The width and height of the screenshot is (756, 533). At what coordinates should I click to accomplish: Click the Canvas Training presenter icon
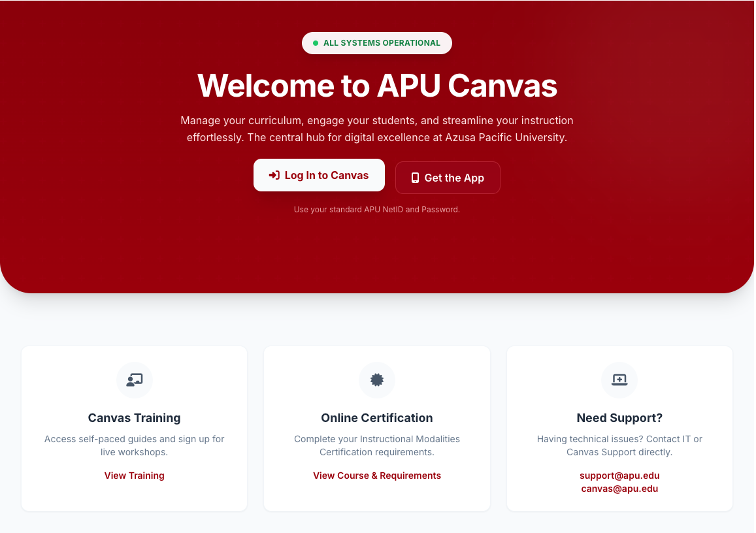pos(135,380)
